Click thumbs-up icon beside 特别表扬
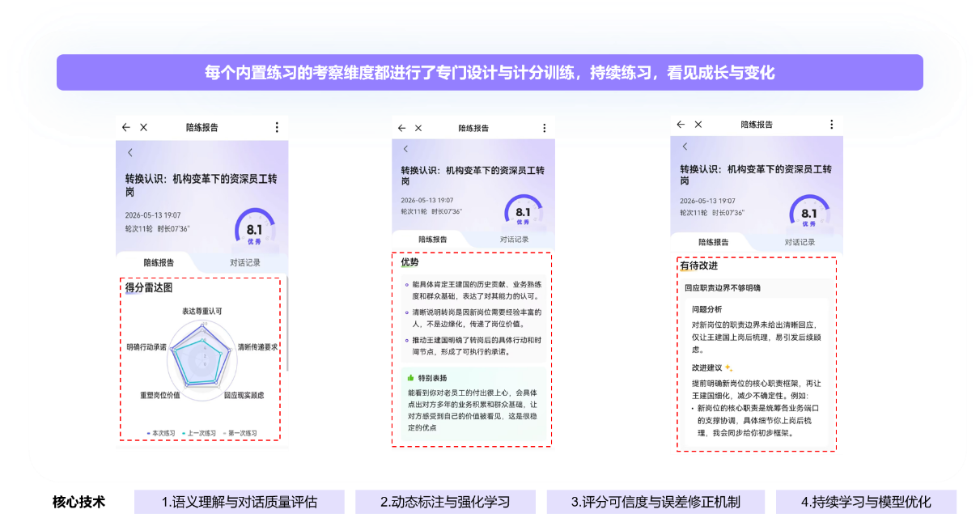The height and width of the screenshot is (518, 980). click(x=411, y=378)
